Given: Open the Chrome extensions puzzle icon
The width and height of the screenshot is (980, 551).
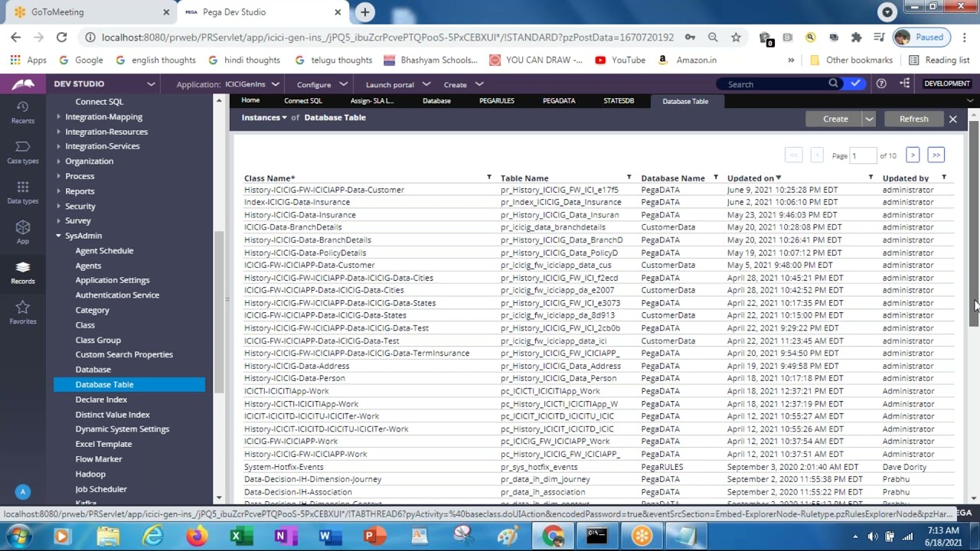Looking at the screenshot, I should (857, 37).
